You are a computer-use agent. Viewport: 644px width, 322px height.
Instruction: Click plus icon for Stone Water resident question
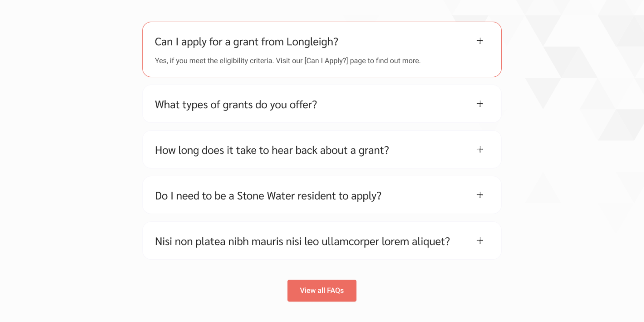(x=479, y=195)
